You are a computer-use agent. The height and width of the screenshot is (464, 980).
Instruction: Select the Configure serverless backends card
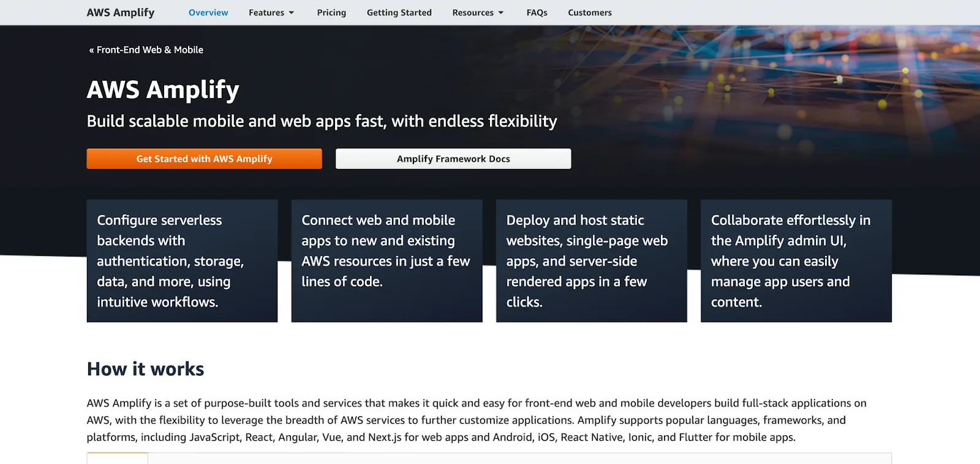[182, 261]
